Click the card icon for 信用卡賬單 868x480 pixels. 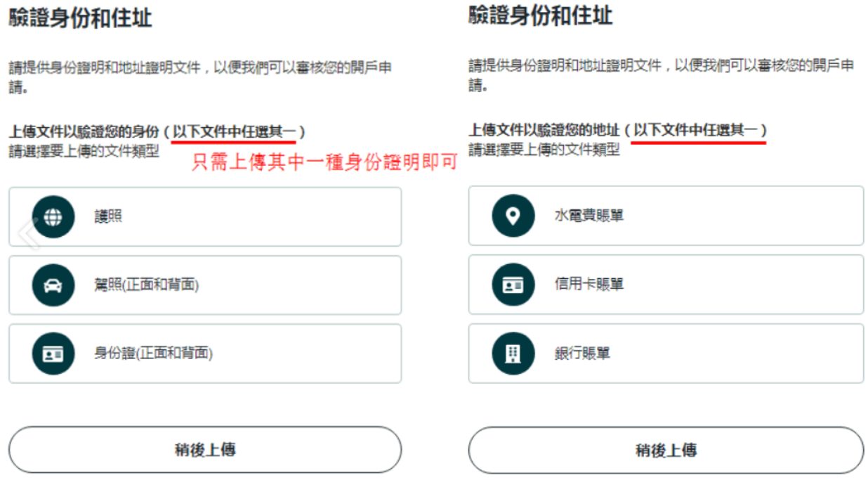click(513, 284)
